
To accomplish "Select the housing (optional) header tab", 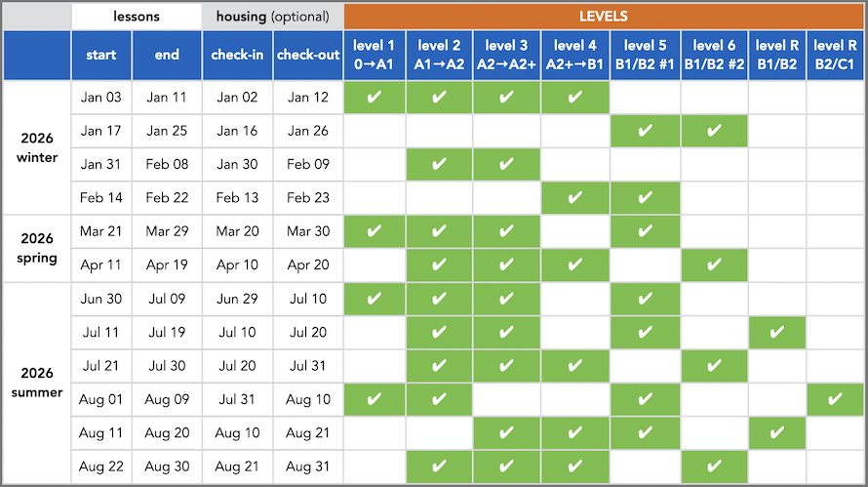I will click(x=273, y=17).
